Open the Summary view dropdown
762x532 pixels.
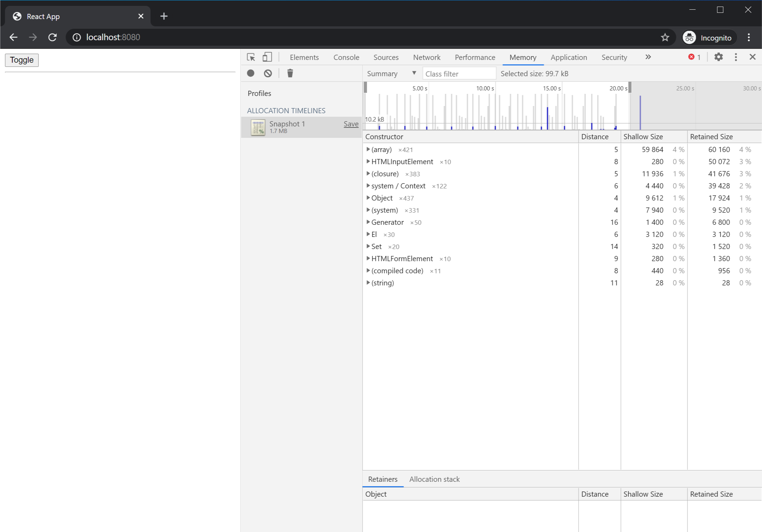click(x=392, y=74)
